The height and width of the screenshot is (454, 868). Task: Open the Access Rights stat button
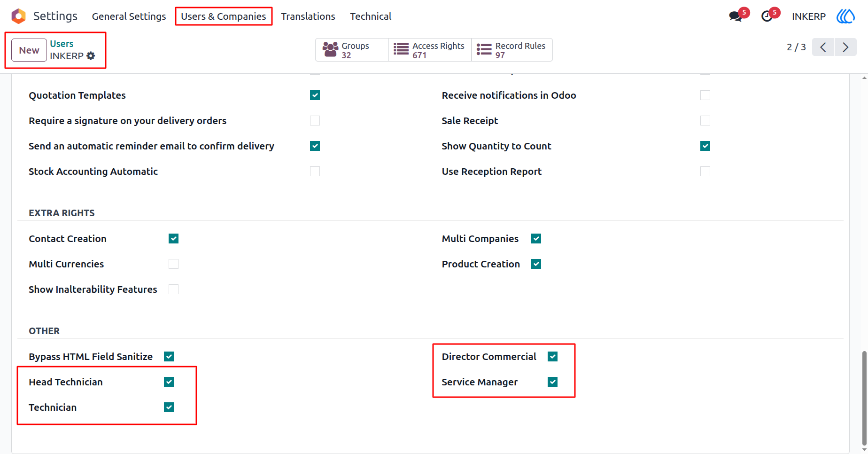(430, 50)
